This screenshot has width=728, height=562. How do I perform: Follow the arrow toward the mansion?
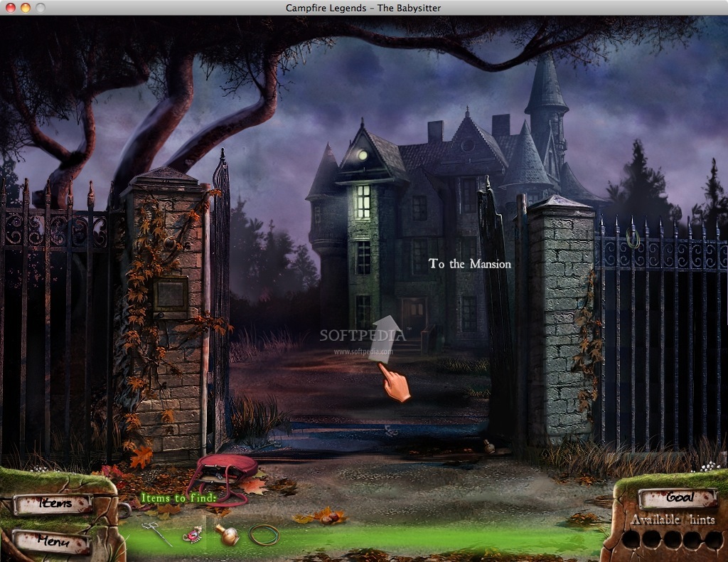coord(385,339)
